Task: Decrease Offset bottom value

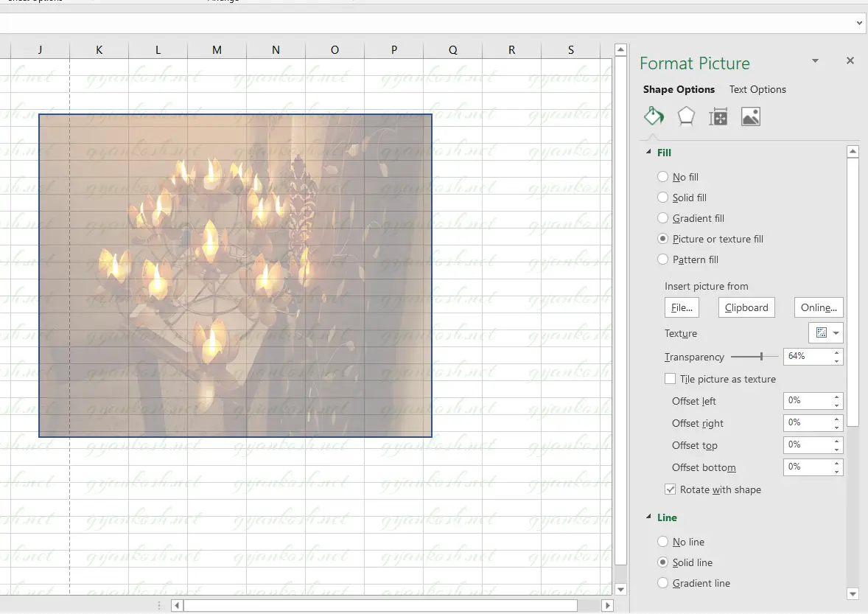Action: [x=837, y=471]
